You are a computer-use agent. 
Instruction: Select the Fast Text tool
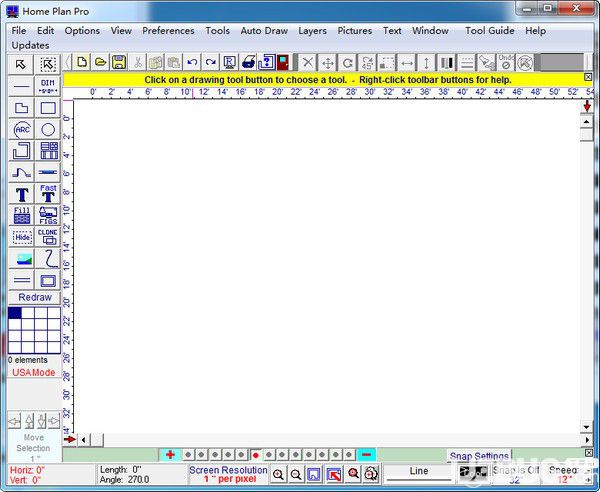48,194
